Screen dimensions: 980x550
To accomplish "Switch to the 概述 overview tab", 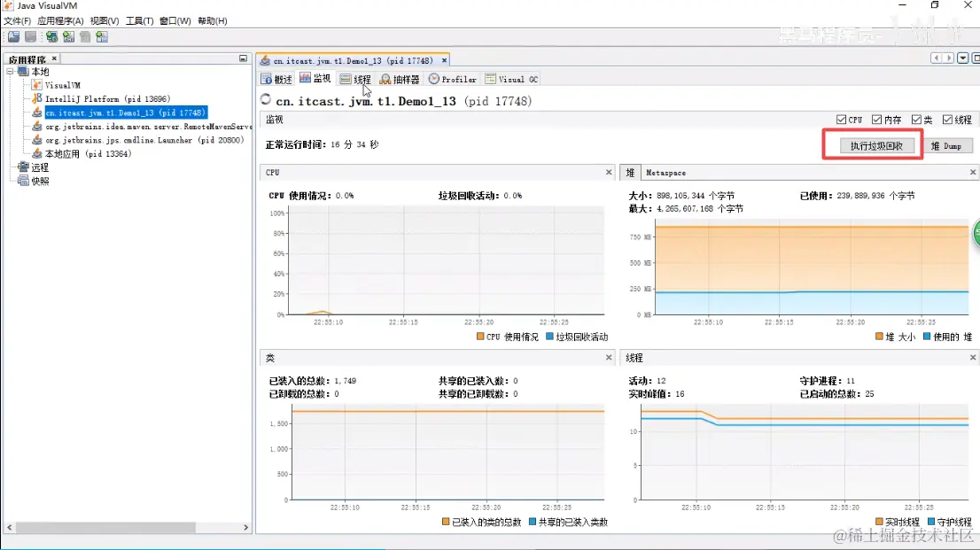I will coord(276,80).
